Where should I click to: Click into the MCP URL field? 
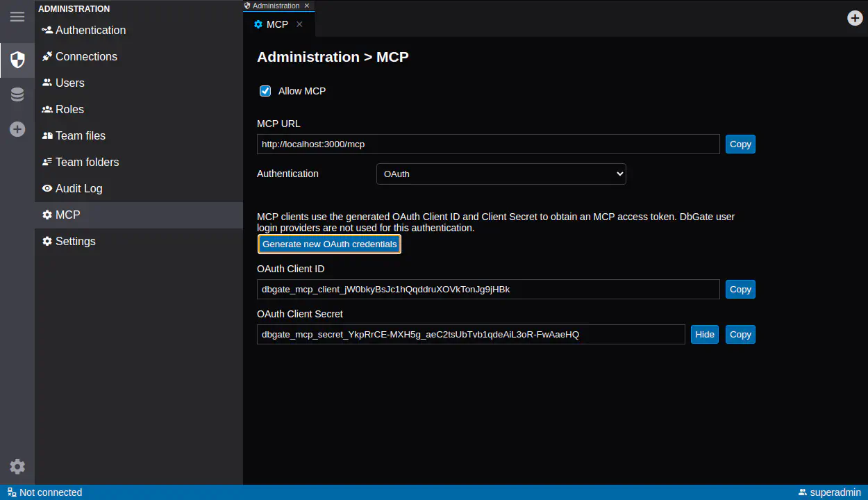[488, 144]
